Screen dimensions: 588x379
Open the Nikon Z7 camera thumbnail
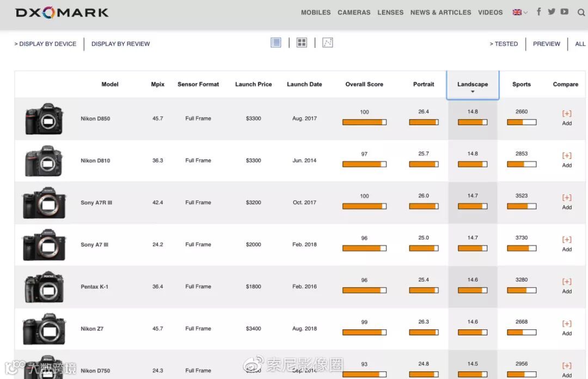click(44, 328)
